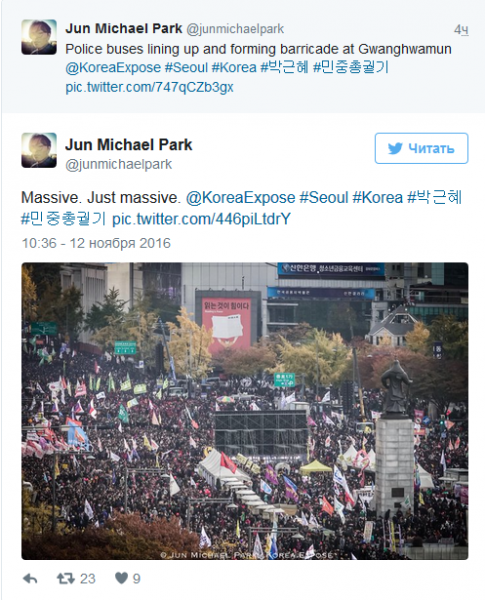Open pic.twitter.com/747qCZb3gx link
Viewport: 485px width, 600px height.
pyautogui.click(x=149, y=87)
